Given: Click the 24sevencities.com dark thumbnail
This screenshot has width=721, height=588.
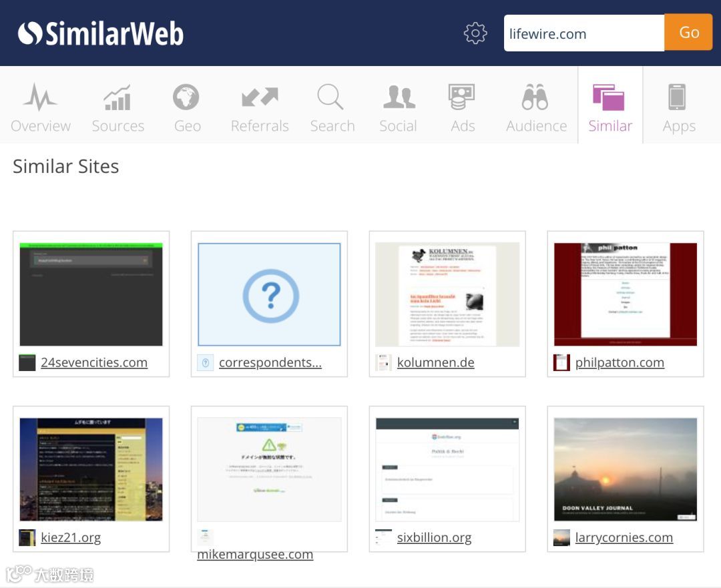Looking at the screenshot, I should [91, 294].
